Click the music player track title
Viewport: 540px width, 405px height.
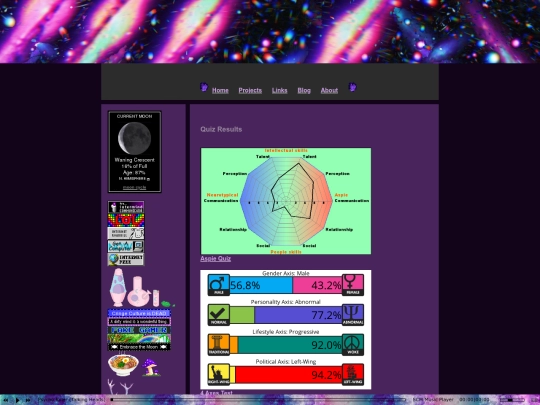[x=71, y=400]
